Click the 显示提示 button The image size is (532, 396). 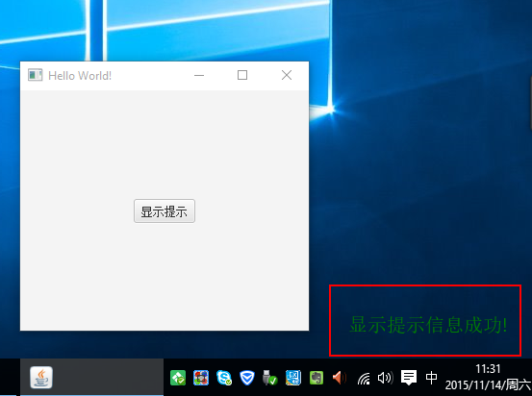[165, 210]
